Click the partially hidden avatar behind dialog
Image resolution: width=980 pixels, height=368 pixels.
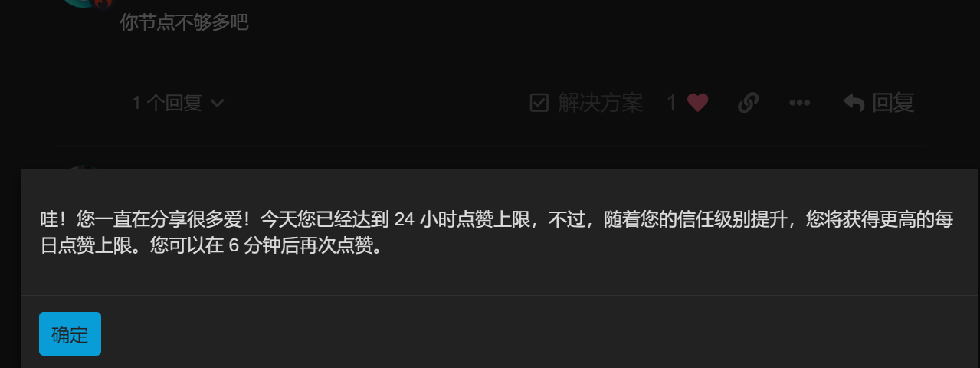(x=83, y=167)
